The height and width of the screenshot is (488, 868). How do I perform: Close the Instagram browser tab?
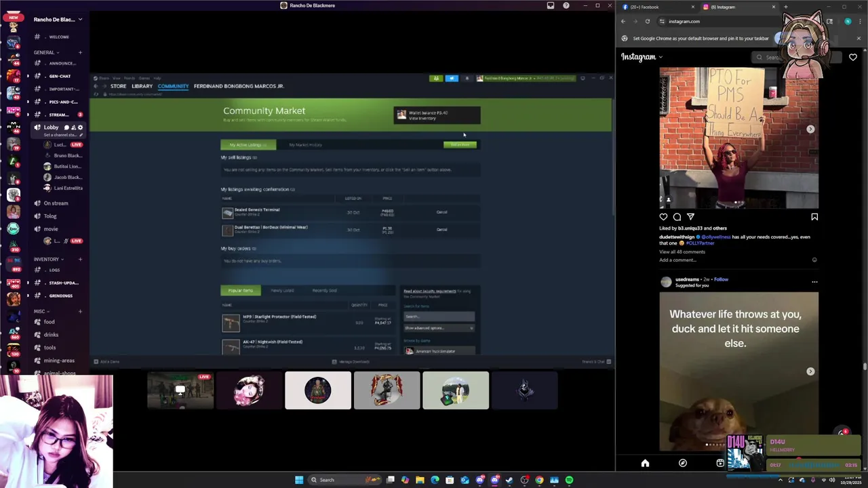click(773, 7)
